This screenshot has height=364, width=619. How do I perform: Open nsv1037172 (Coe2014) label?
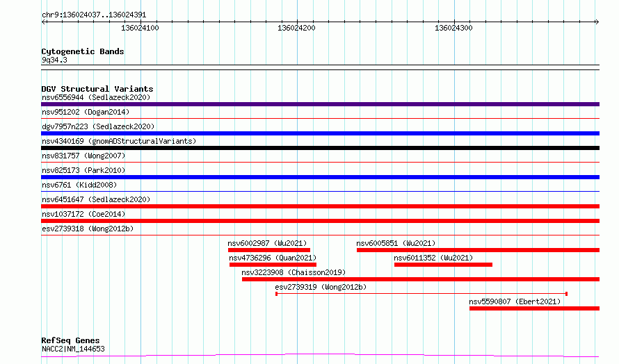coord(83,214)
